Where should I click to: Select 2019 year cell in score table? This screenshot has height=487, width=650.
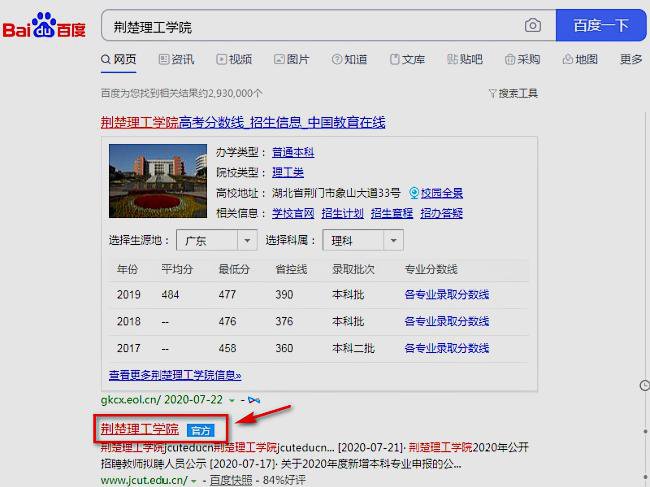[129, 295]
